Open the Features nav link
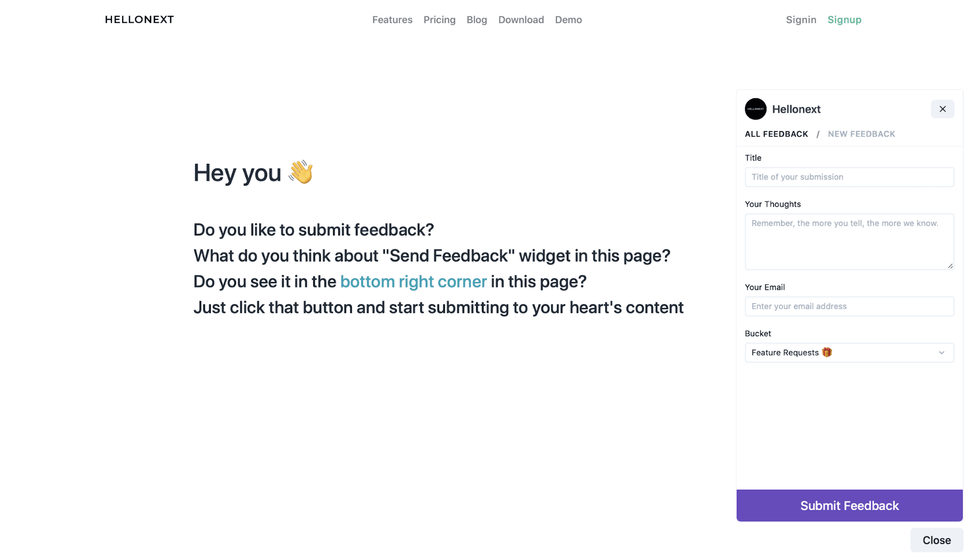Viewport: 969px width, 560px height. pyautogui.click(x=392, y=20)
